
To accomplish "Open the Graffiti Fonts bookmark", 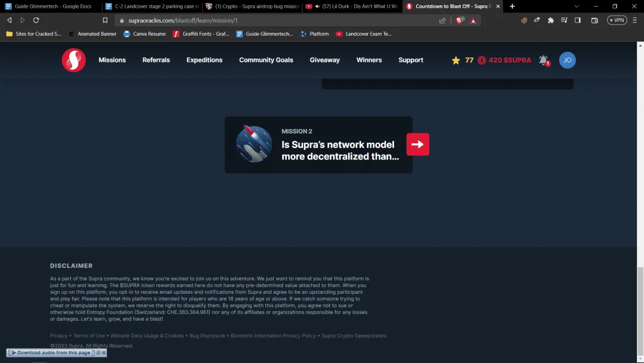I will pyautogui.click(x=201, y=33).
